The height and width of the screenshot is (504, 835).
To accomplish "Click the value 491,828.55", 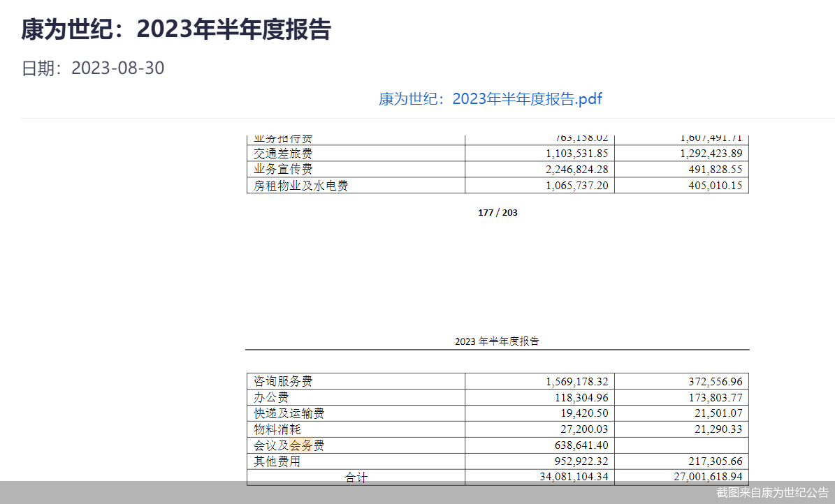I will point(716,169).
